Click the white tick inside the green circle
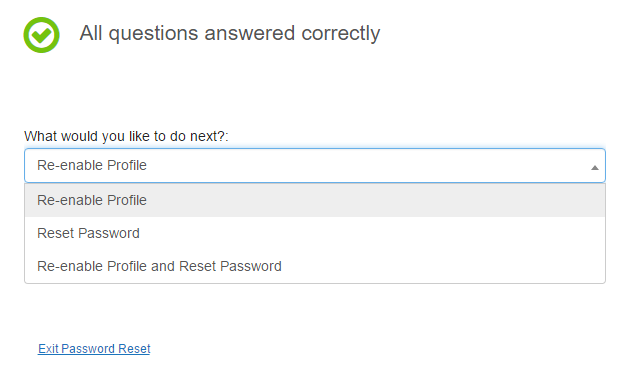 click(42, 35)
